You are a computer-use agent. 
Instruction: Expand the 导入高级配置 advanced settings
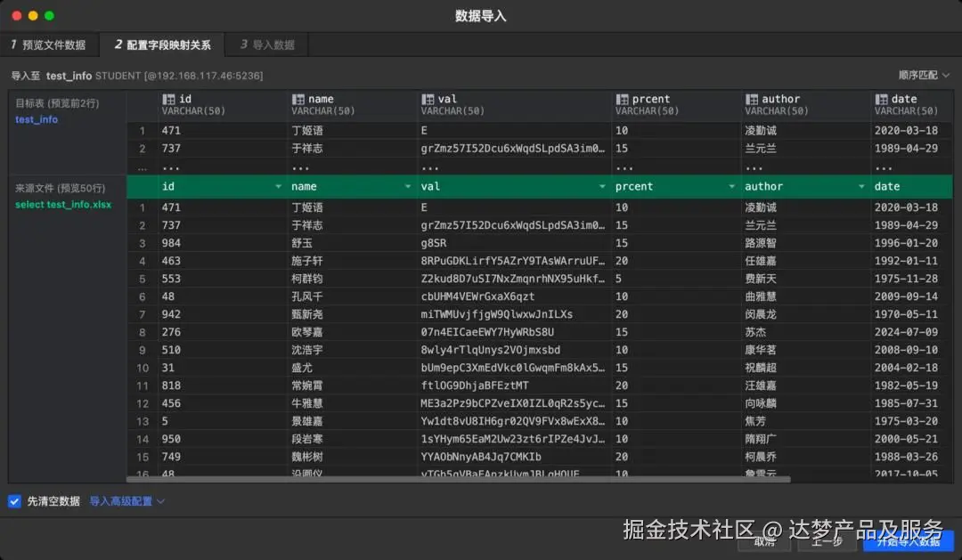point(127,501)
